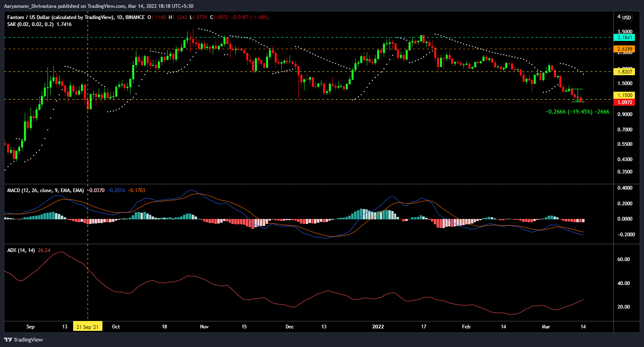Click the TradingView logo in the footer
Viewport: 644px width, 347px height.
22,340
